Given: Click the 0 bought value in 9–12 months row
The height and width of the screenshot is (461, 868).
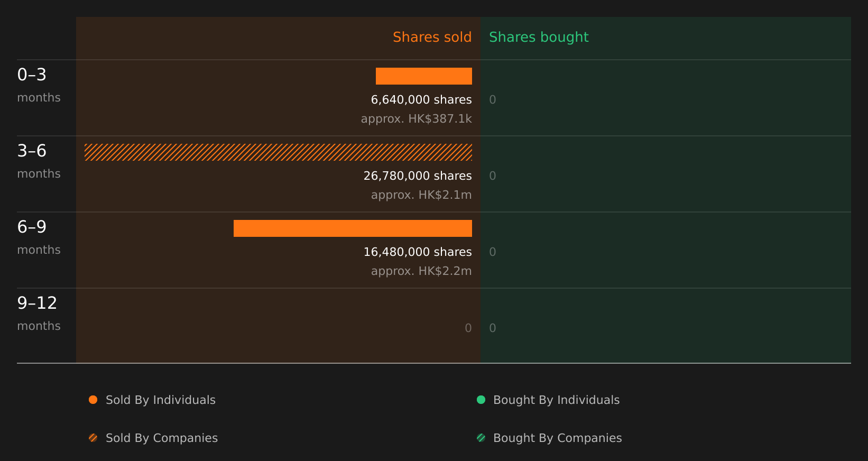Looking at the screenshot, I should click(493, 328).
